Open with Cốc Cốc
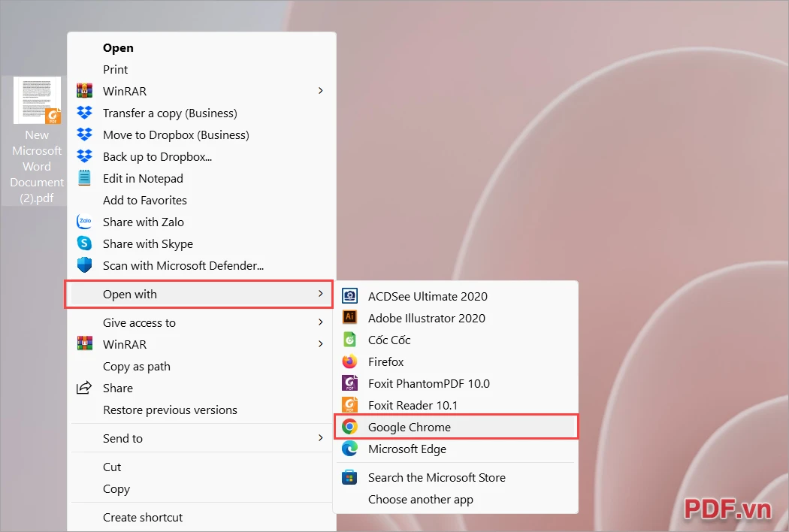 click(x=456, y=340)
